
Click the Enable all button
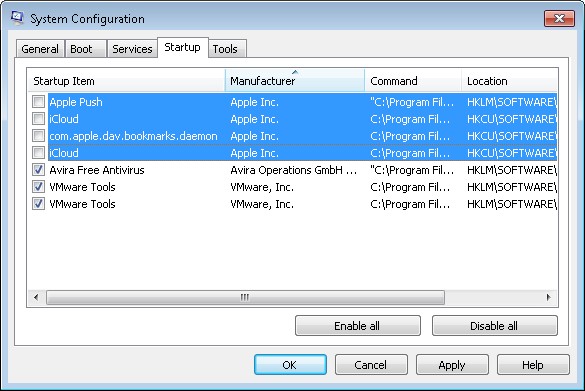(357, 326)
